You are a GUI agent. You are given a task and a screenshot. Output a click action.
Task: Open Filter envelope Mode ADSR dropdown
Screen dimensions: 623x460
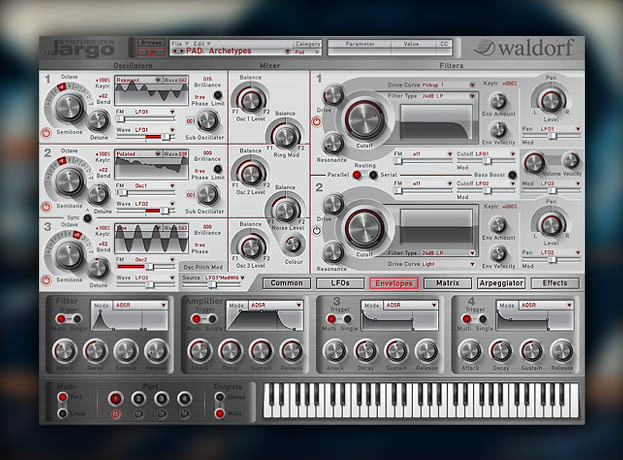[140, 305]
